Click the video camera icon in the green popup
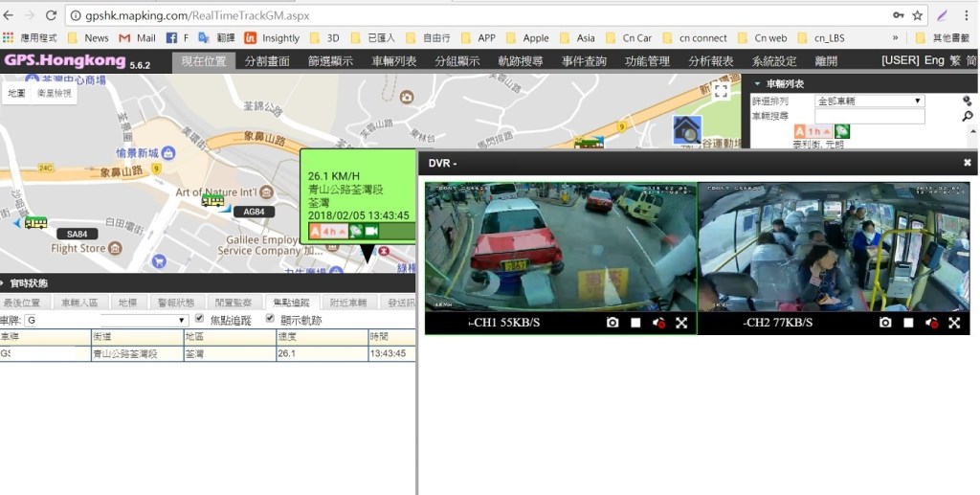Image resolution: width=980 pixels, height=495 pixels. pyautogui.click(x=371, y=231)
